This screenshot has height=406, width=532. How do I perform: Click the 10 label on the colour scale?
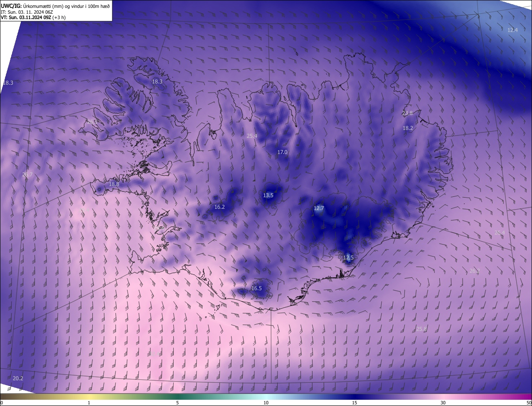coord(266,403)
